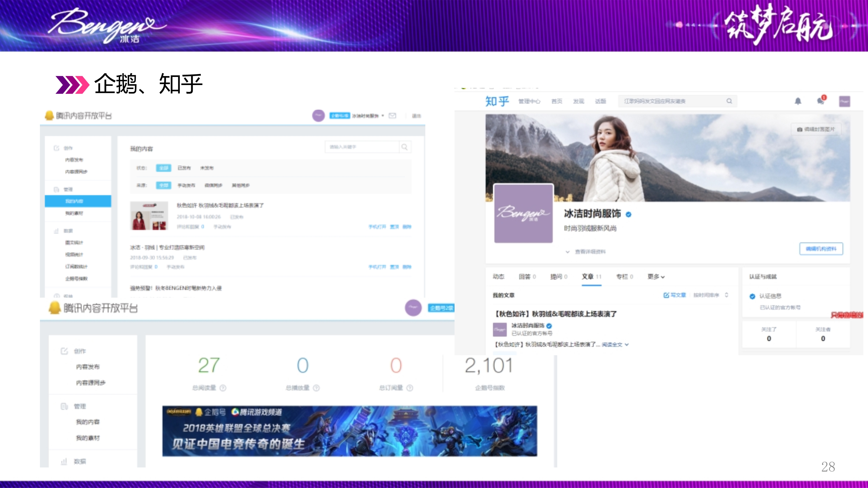Viewport: 868px width, 488px height.
Task: Open Zhihu messages with red badge
Action: pos(821,100)
